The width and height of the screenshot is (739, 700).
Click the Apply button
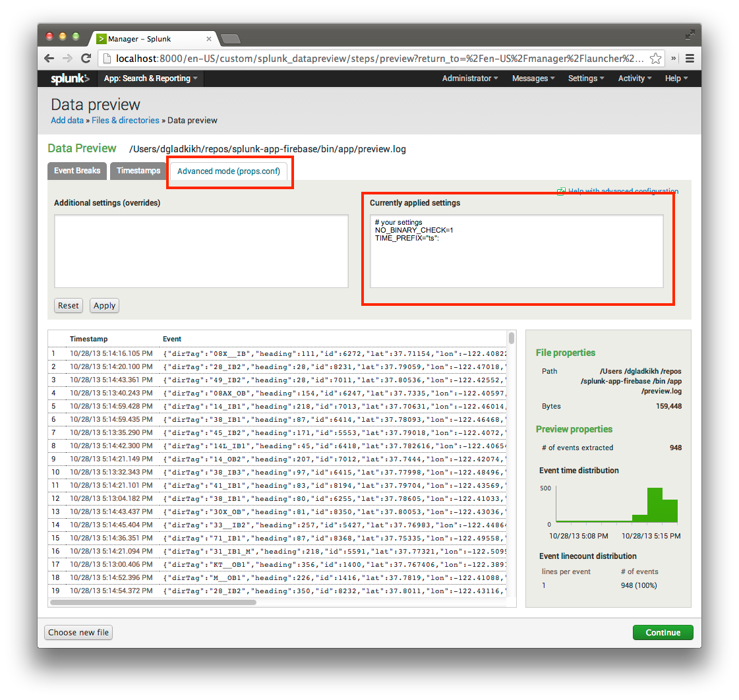point(104,305)
